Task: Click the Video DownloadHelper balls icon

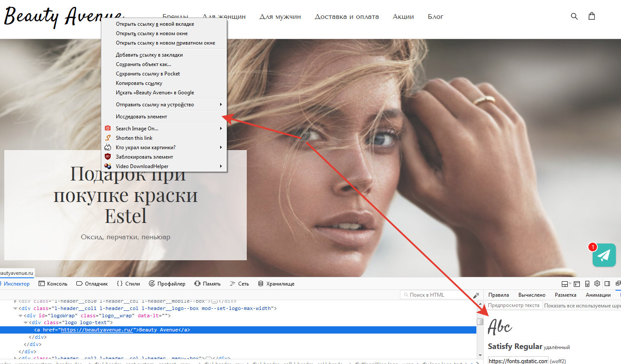Action: click(108, 166)
